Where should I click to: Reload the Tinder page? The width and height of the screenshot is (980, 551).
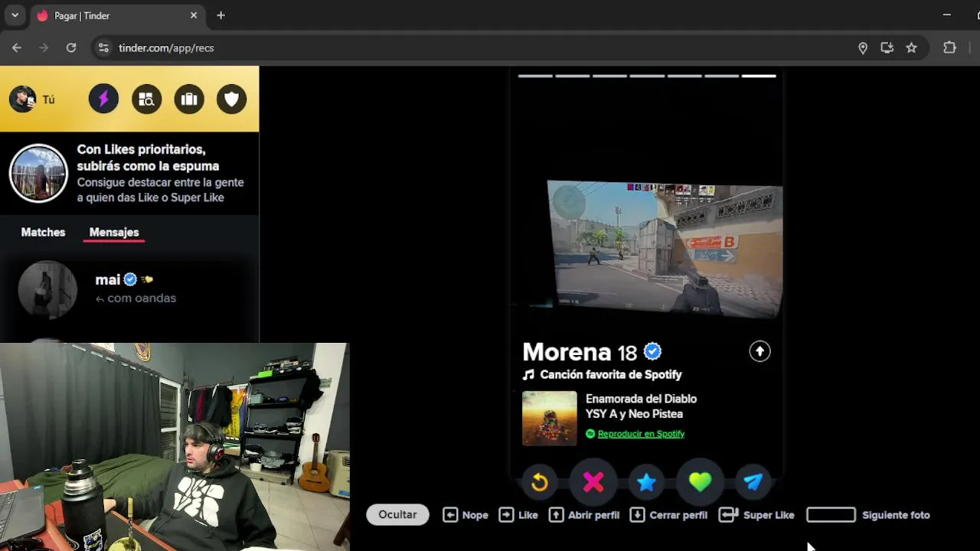[x=71, y=47]
